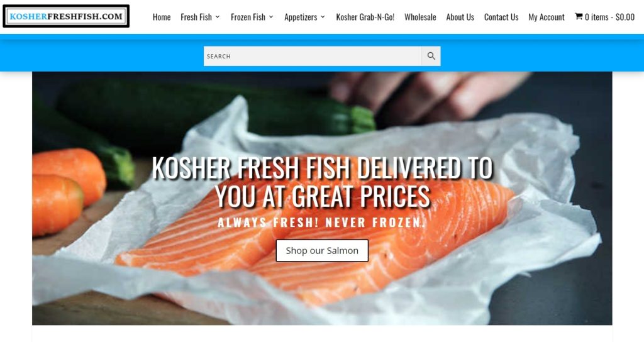Go to the Home menu item
Image resolution: width=644 pixels, height=342 pixels.
(162, 17)
